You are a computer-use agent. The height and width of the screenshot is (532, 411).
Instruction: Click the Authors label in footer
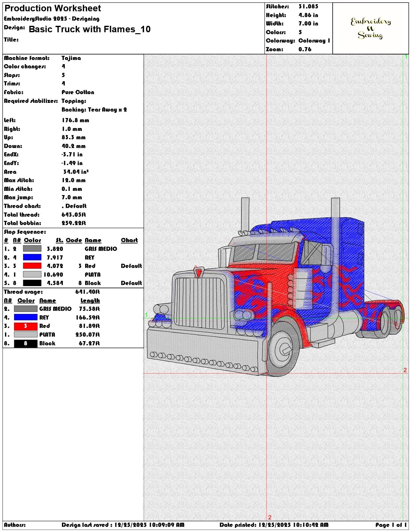pos(15,525)
